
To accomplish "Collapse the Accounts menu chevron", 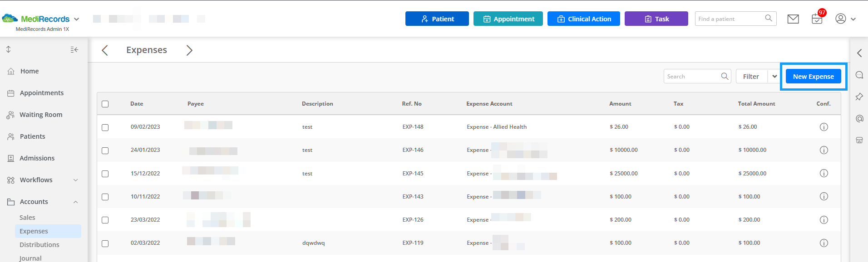I will click(x=76, y=202).
